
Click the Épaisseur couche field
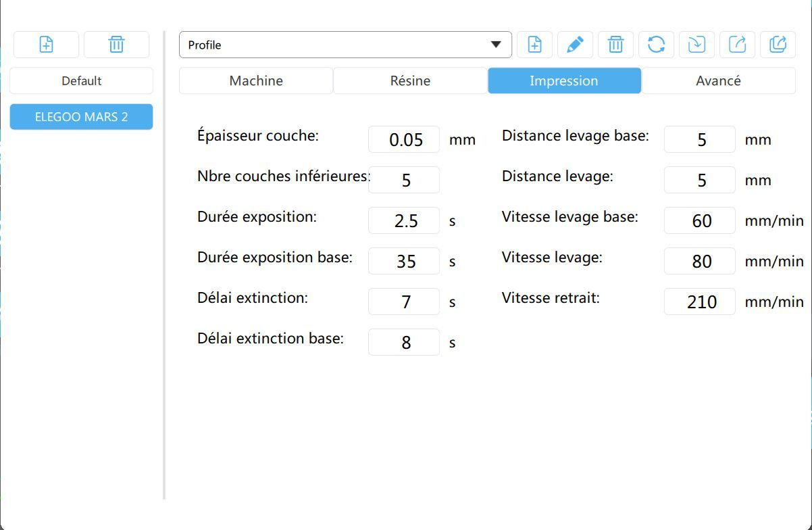404,139
